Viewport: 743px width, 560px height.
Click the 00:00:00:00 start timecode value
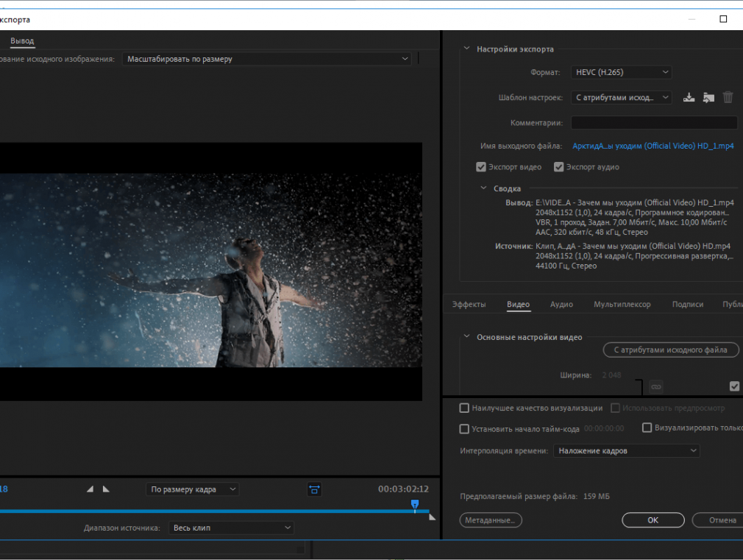pos(604,429)
